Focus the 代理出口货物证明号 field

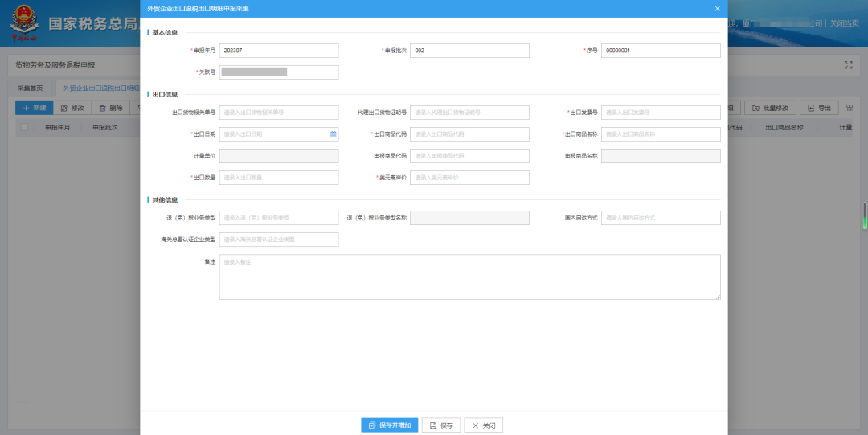coord(469,113)
